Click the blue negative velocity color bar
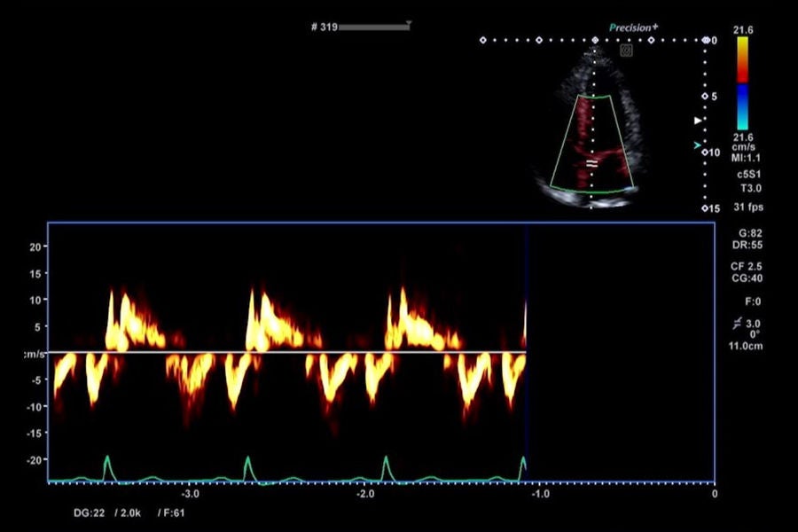Screen dimensions: 798x532 pos(742,107)
